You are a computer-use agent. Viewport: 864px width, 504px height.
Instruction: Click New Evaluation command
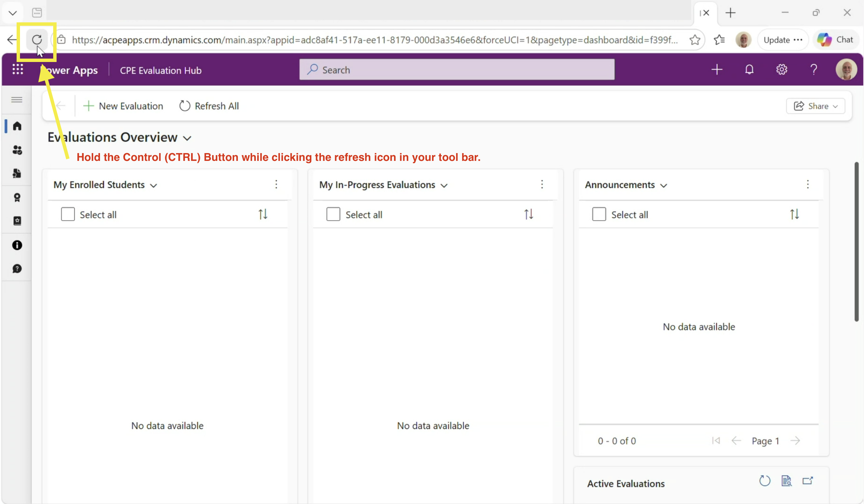click(123, 106)
